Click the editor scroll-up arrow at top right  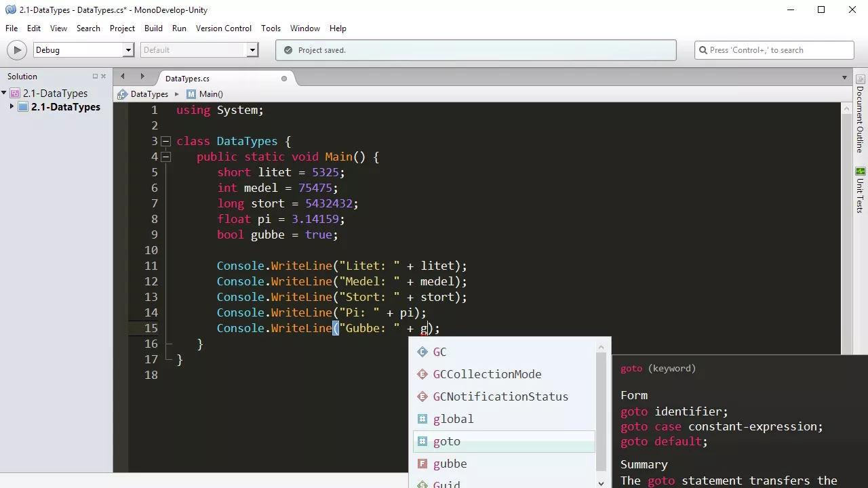click(x=846, y=108)
